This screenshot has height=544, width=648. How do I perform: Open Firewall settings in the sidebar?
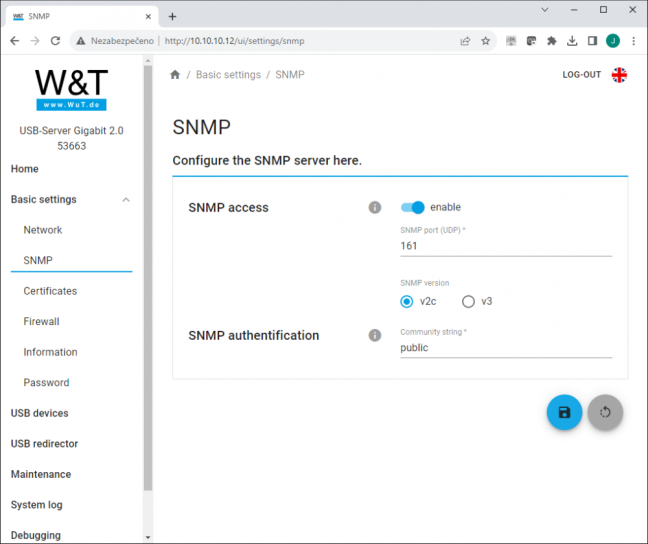tap(41, 322)
